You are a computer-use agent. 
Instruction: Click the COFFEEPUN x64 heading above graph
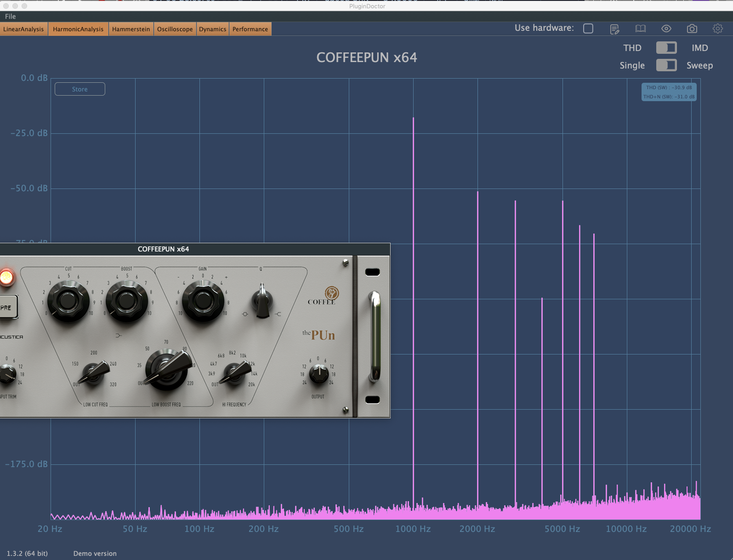click(x=367, y=57)
